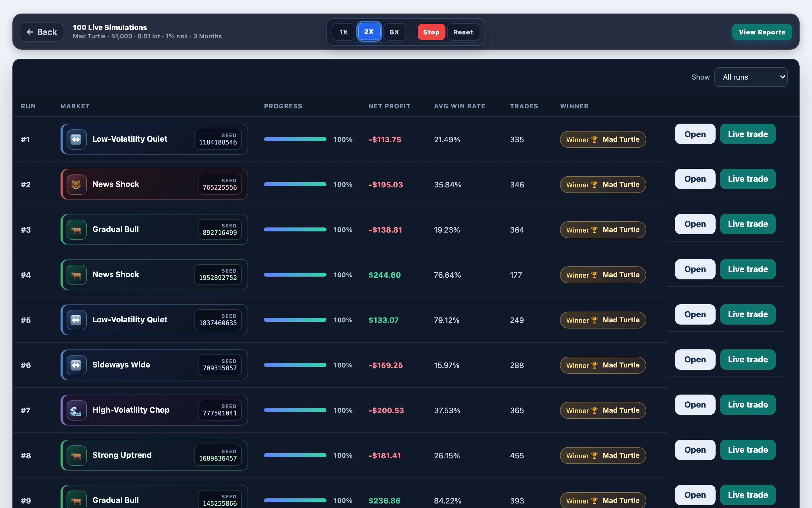Click the Low-Volatility Quiet icon in run #1
Image resolution: width=812 pixels, height=508 pixels.
pos(76,139)
